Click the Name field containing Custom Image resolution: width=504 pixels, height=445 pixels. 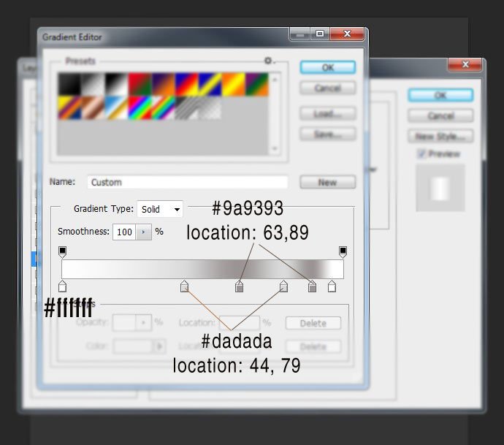point(188,182)
